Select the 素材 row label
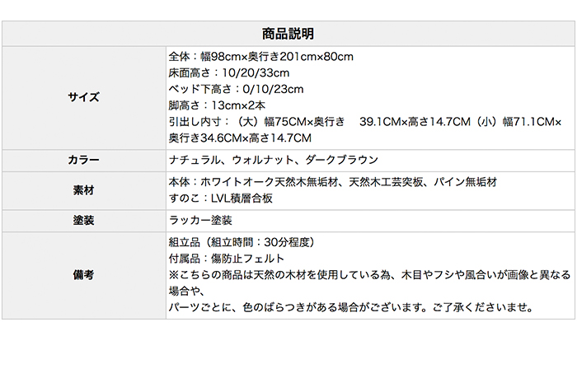 click(x=82, y=190)
